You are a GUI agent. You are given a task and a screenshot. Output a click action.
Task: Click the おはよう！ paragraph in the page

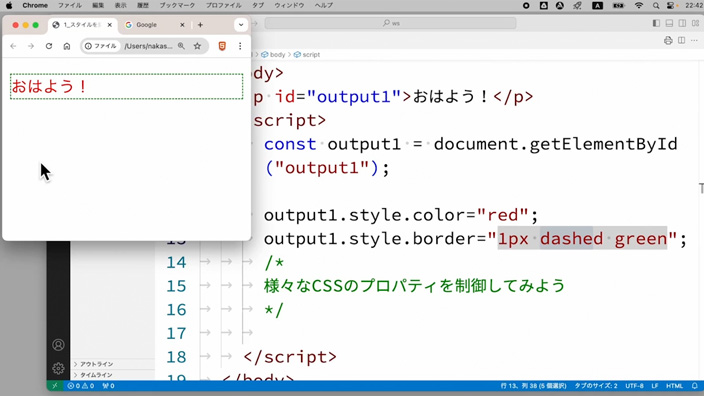(x=127, y=86)
